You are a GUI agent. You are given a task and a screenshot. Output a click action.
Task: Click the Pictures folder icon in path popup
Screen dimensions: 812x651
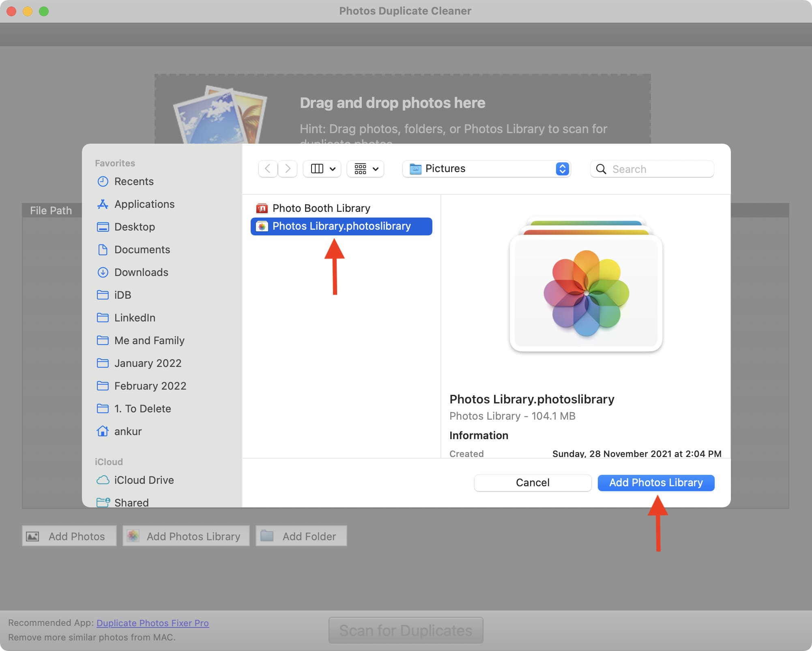tap(415, 169)
